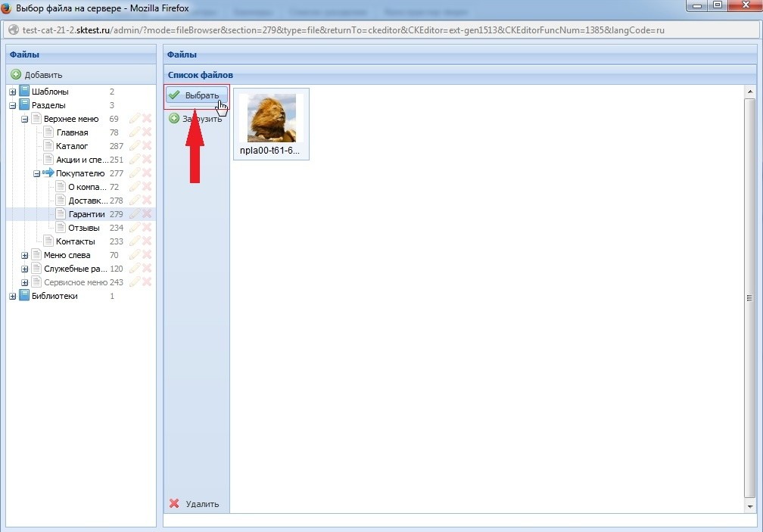
Task: Select the lion image thumbnail
Action: coord(271,118)
